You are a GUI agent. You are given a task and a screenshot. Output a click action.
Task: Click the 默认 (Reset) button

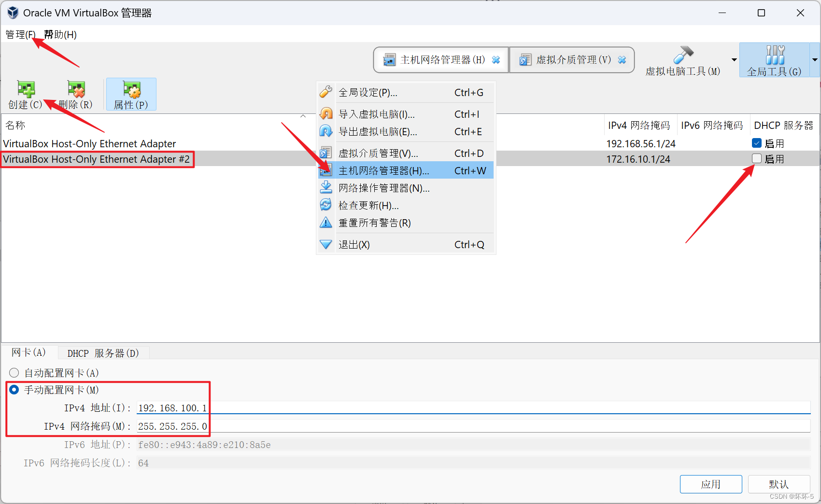(779, 484)
